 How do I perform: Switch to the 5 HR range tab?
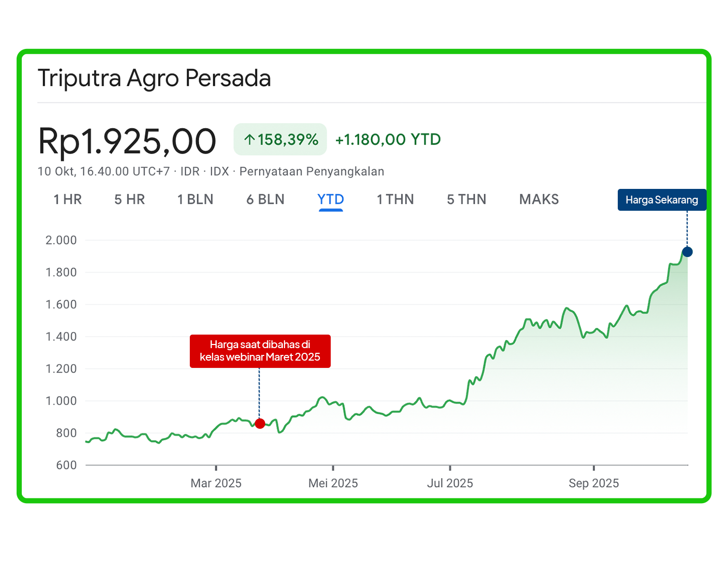[129, 199]
